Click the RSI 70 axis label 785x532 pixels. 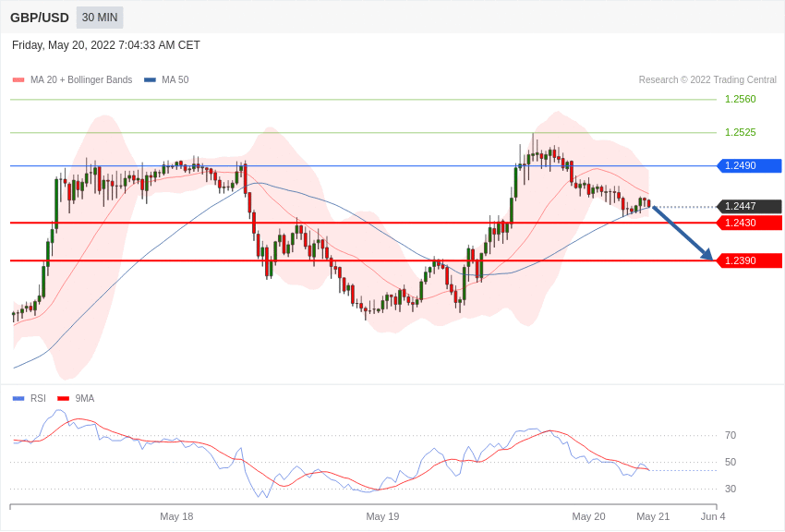(731, 435)
